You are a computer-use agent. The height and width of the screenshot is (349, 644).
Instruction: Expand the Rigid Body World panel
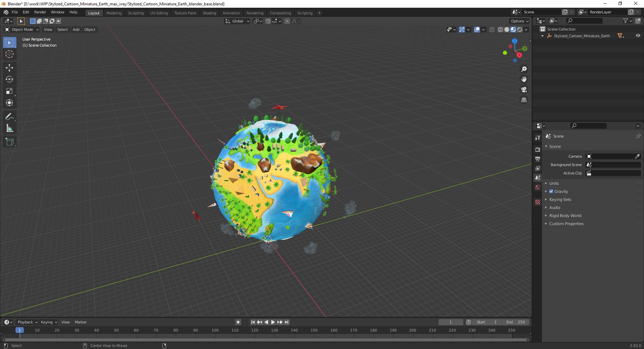[x=565, y=215]
